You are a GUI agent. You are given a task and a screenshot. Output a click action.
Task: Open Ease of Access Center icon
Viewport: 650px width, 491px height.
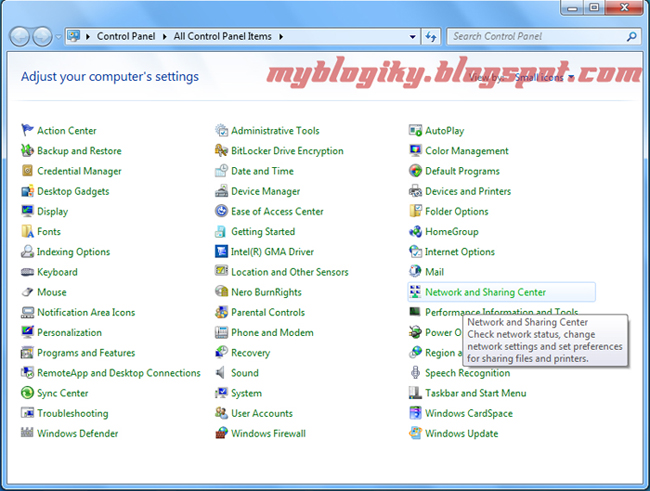(x=221, y=211)
